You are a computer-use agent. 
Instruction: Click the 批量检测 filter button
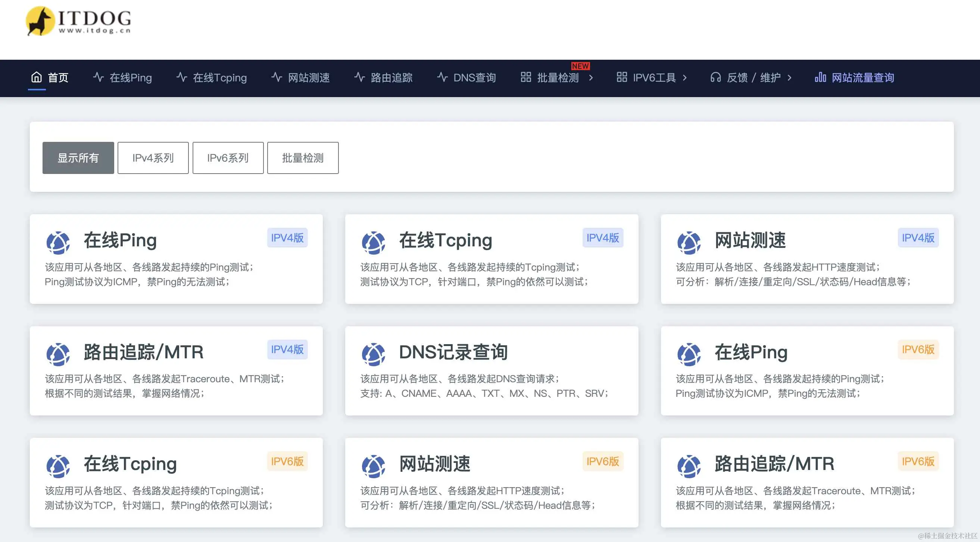(303, 158)
